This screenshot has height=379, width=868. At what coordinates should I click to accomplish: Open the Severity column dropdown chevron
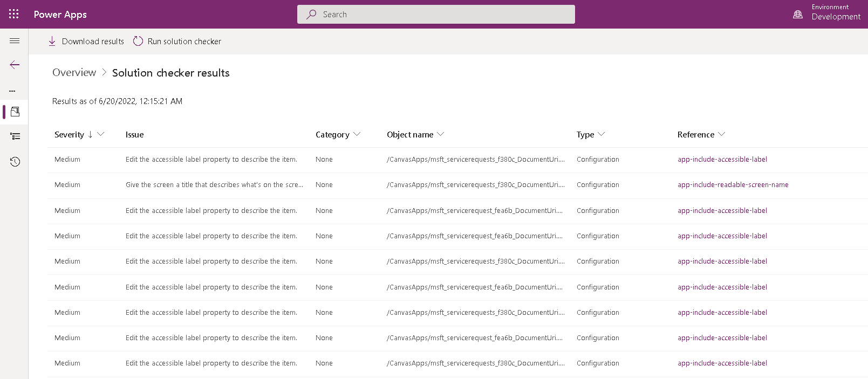[100, 134]
